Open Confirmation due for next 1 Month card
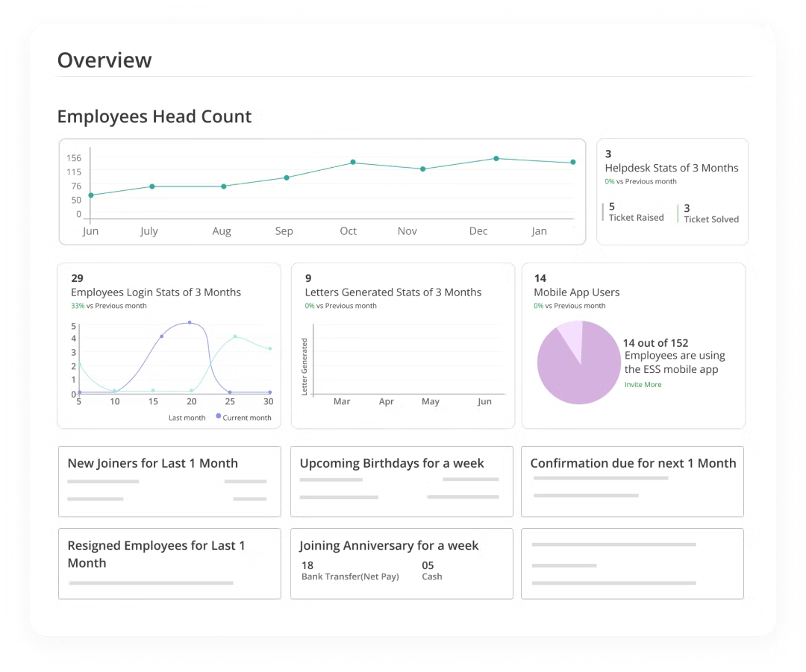The image size is (806, 672). point(632,481)
